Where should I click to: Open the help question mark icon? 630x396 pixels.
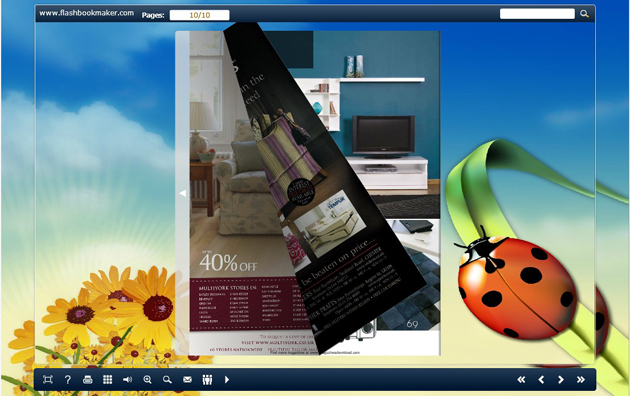coord(68,380)
